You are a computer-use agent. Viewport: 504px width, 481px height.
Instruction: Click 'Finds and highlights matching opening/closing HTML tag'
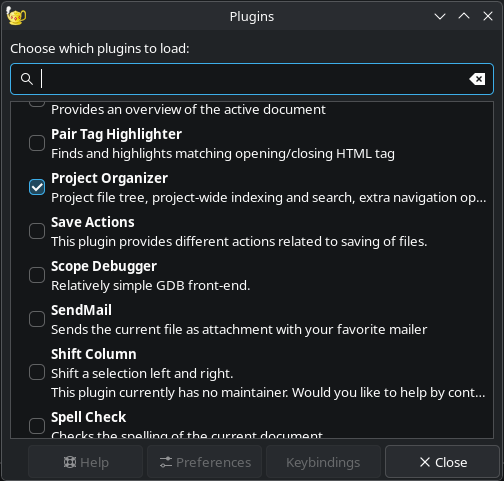tap(223, 154)
